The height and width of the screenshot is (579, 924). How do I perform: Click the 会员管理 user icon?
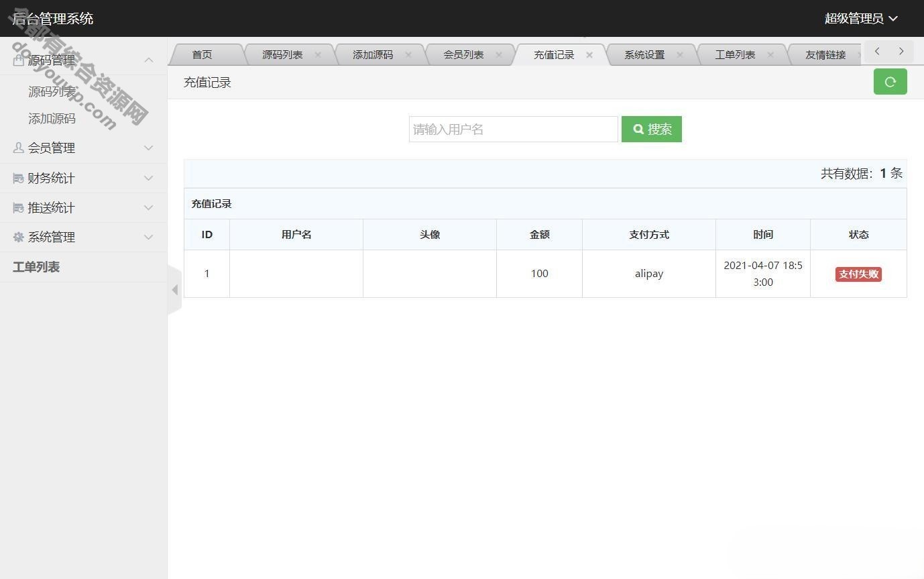pos(18,148)
